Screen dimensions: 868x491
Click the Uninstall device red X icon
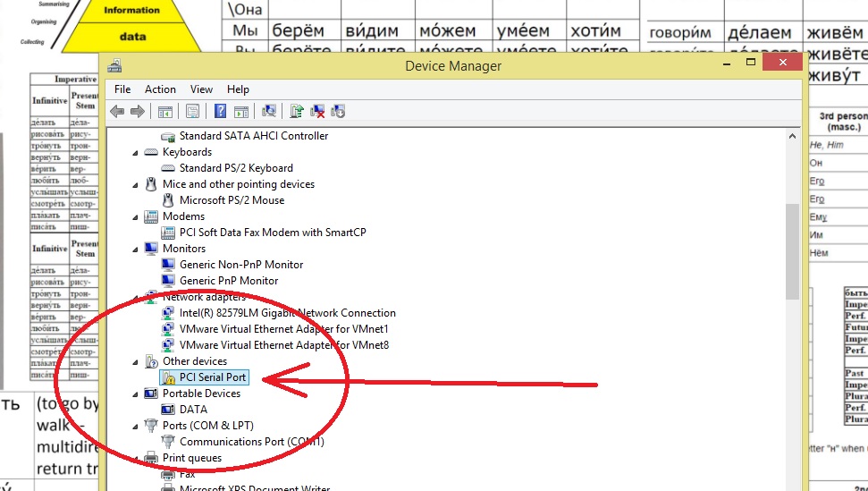coord(317,112)
